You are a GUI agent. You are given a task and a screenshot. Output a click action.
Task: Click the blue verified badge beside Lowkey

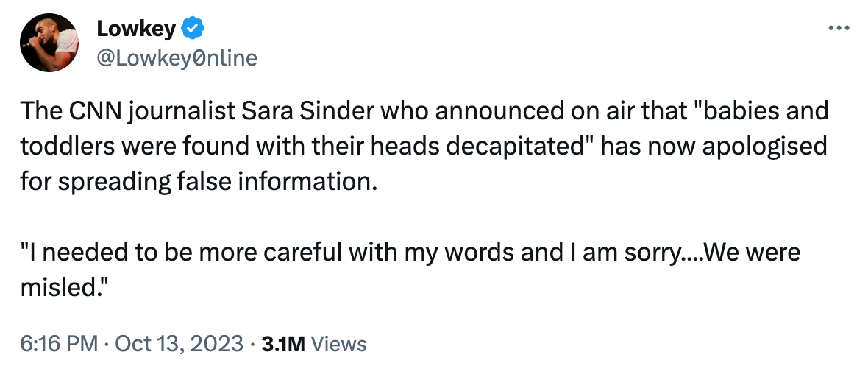pyautogui.click(x=193, y=29)
